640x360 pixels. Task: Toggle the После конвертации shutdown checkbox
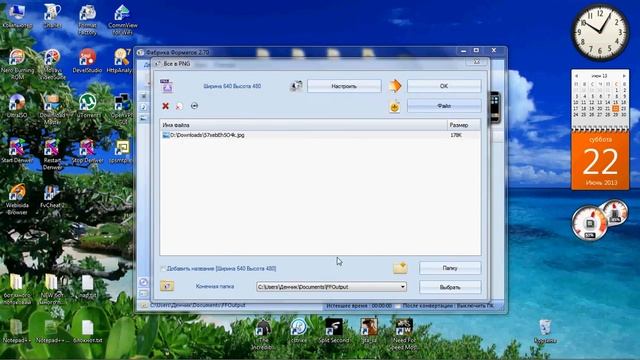pyautogui.click(x=398, y=306)
